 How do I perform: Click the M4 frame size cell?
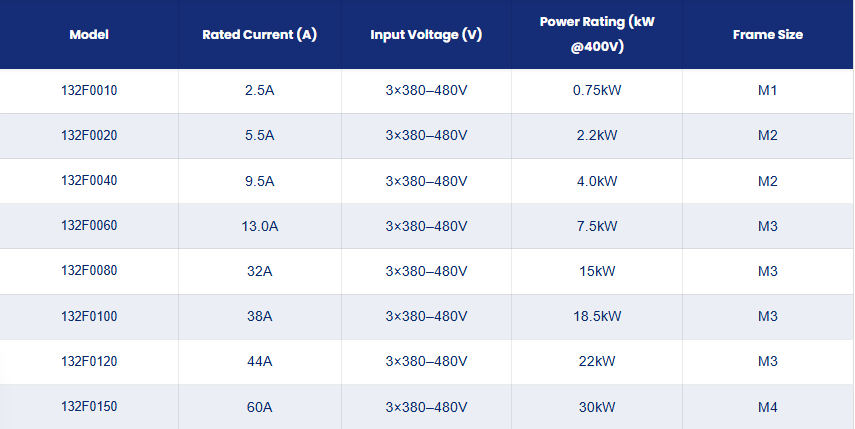click(768, 407)
